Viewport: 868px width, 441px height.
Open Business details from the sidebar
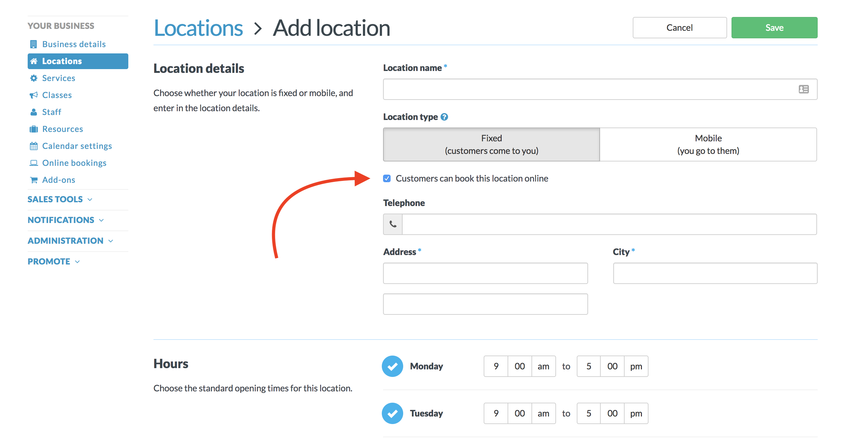point(74,44)
